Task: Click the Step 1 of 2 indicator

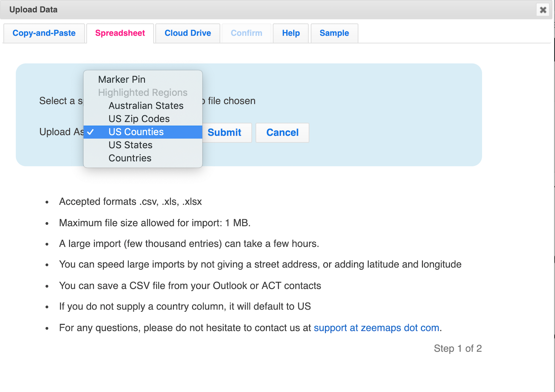Action: coord(458,348)
